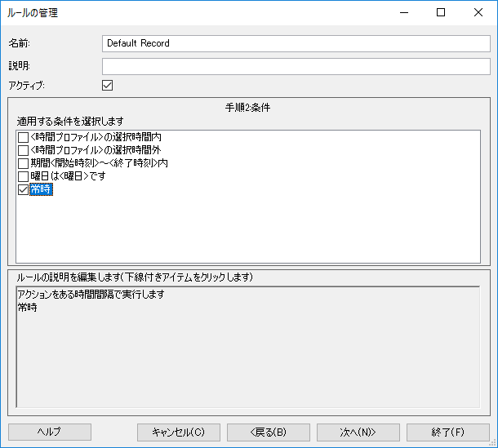Click the 手順2:条件 step heading
The height and width of the screenshot is (448, 498).
[x=247, y=108]
